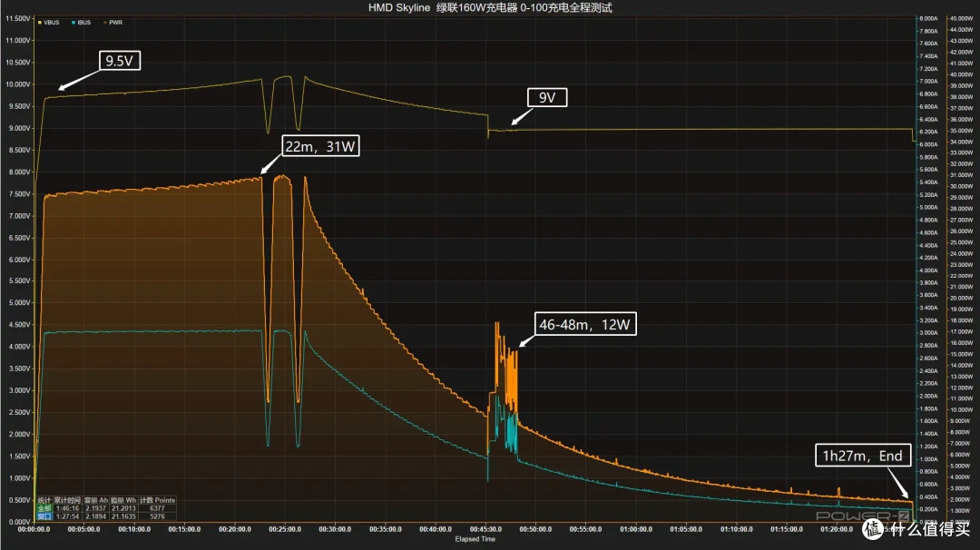Select the green 全部 row label in statistics

click(44, 509)
